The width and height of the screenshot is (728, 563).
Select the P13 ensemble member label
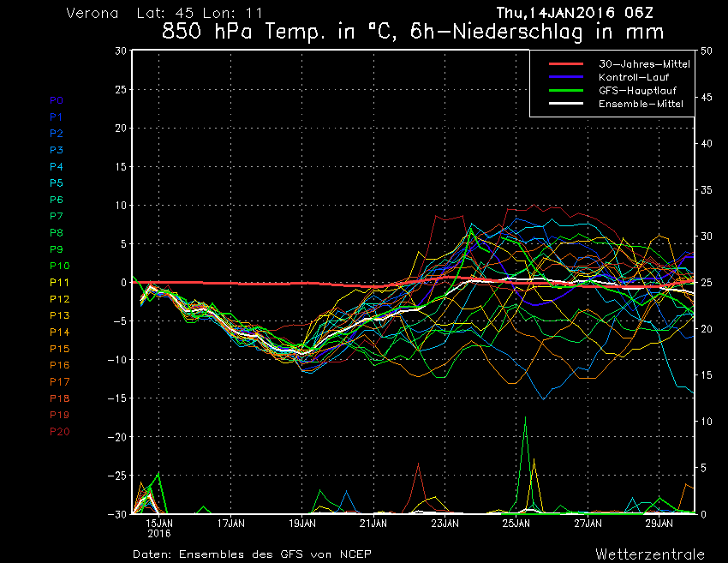click(x=59, y=315)
